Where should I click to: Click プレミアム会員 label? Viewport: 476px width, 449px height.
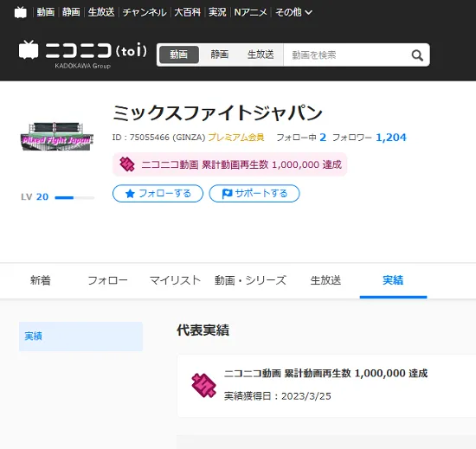(236, 138)
